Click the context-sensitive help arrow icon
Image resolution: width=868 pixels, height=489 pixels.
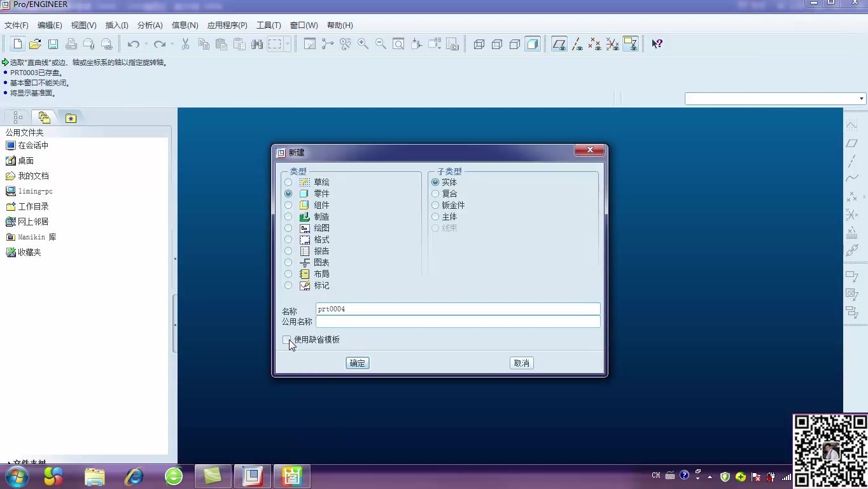657,44
